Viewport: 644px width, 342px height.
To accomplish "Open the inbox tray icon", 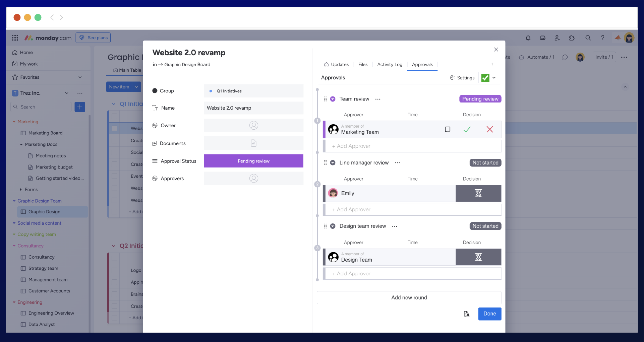I will [542, 38].
